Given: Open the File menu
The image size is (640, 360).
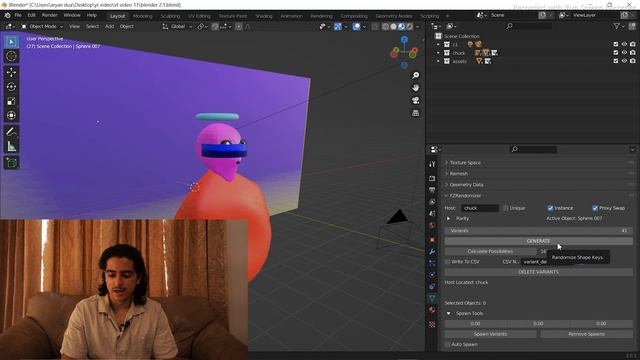Looking at the screenshot, I should (x=18, y=15).
